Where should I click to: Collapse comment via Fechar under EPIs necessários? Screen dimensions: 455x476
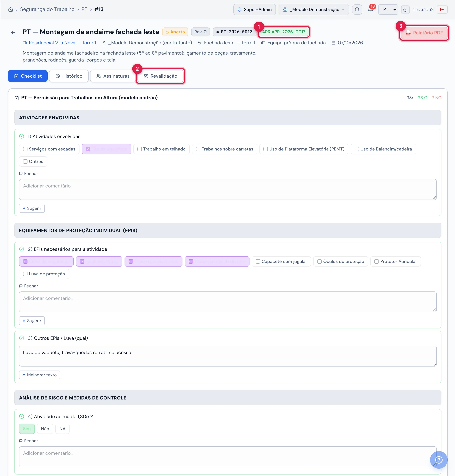pyautogui.click(x=29, y=286)
